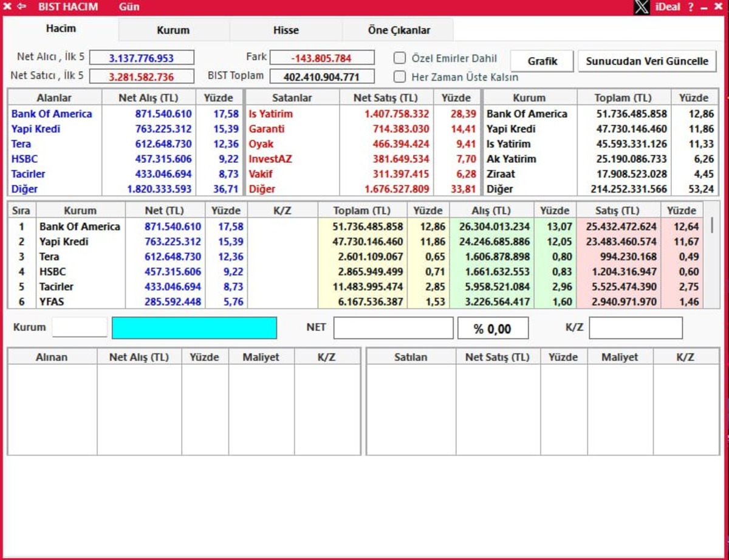Select Oyak in the Satanlar list
The image size is (729, 560).
click(261, 144)
